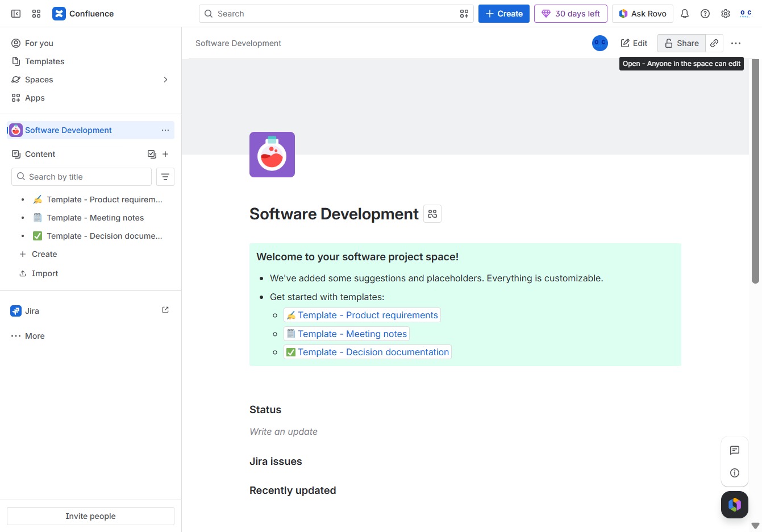Click the Software Development page title
The height and width of the screenshot is (532, 762).
334,214
